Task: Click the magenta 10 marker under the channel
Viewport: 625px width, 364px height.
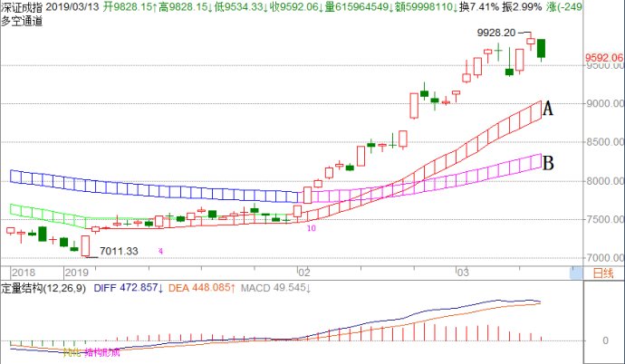Action: [x=312, y=228]
